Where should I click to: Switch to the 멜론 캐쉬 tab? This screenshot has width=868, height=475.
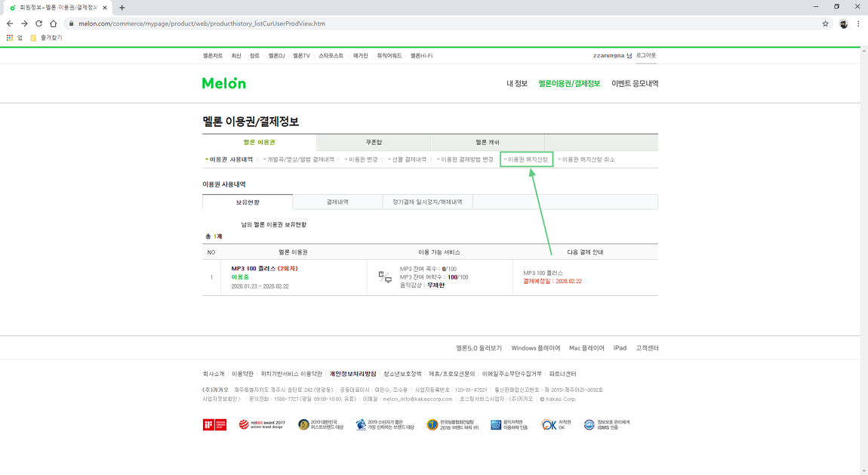(x=487, y=142)
